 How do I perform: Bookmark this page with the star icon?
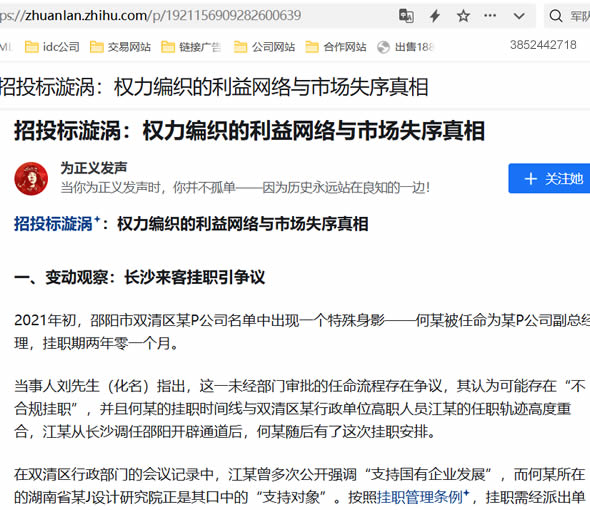[x=463, y=16]
